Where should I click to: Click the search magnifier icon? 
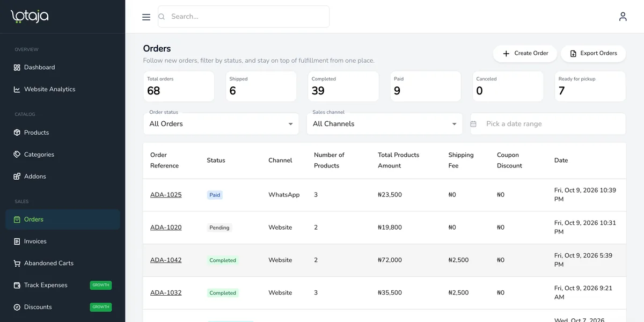click(162, 17)
